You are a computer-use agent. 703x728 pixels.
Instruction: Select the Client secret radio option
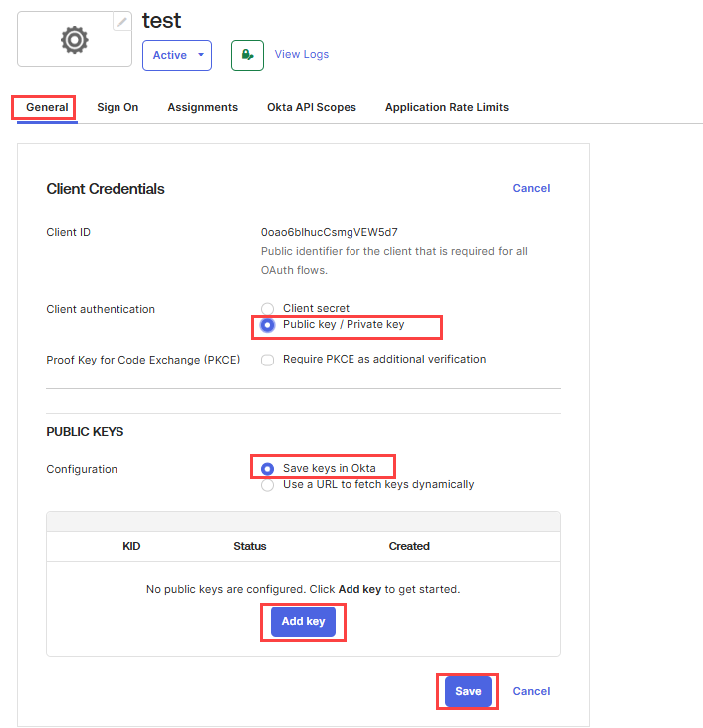coord(267,309)
